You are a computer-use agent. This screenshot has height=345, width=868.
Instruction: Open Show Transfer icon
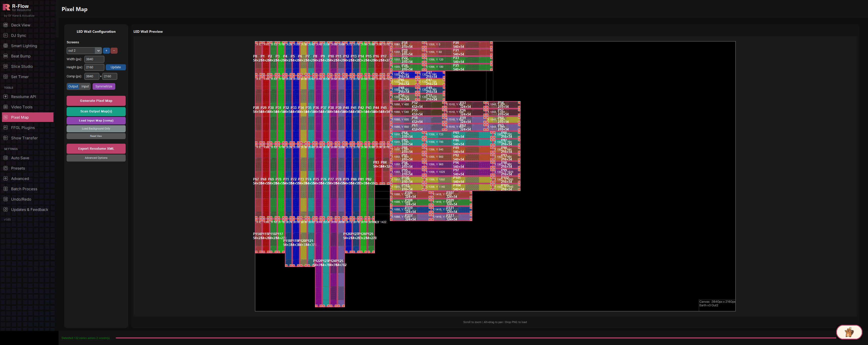[x=6, y=138]
